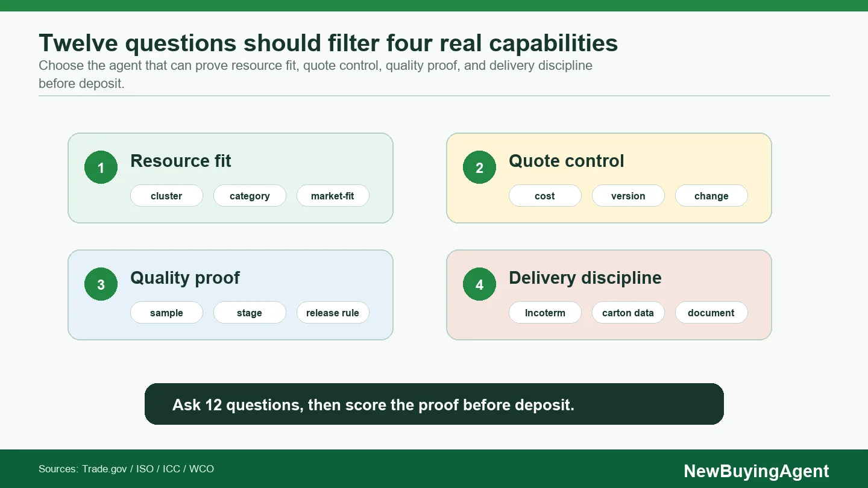Select the 'market-fit' pill
This screenshot has width=868, height=488.
pos(333,196)
